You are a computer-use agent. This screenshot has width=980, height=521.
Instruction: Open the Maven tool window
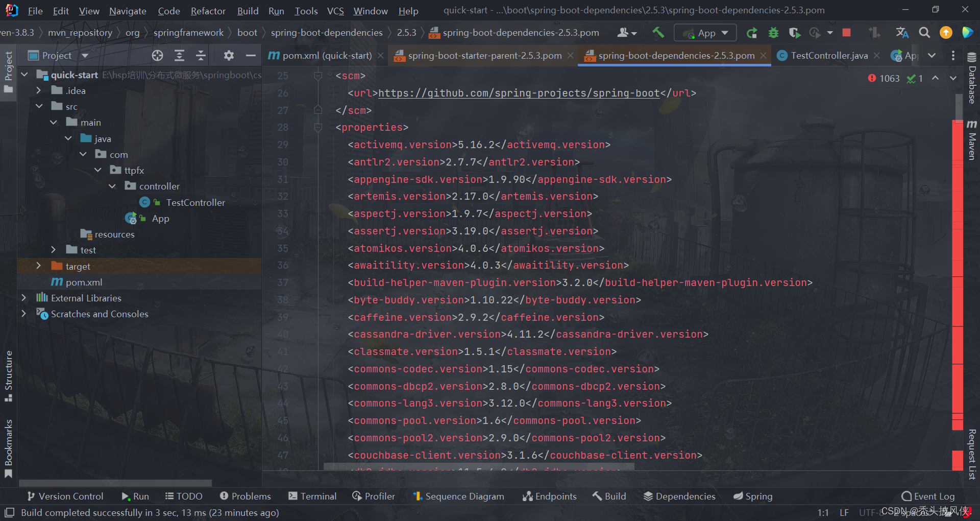coord(972,140)
